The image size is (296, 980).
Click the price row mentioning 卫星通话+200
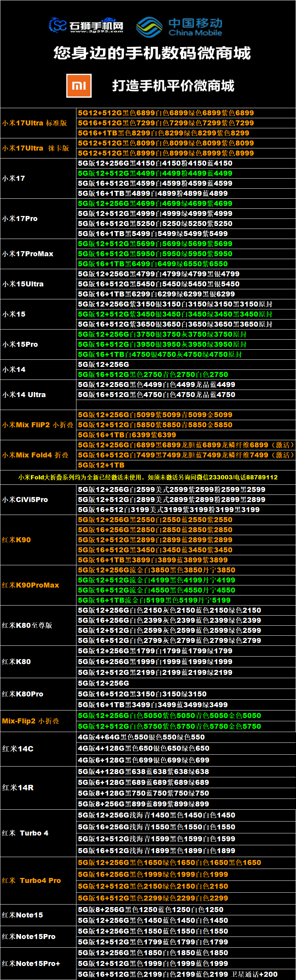[x=178, y=974]
